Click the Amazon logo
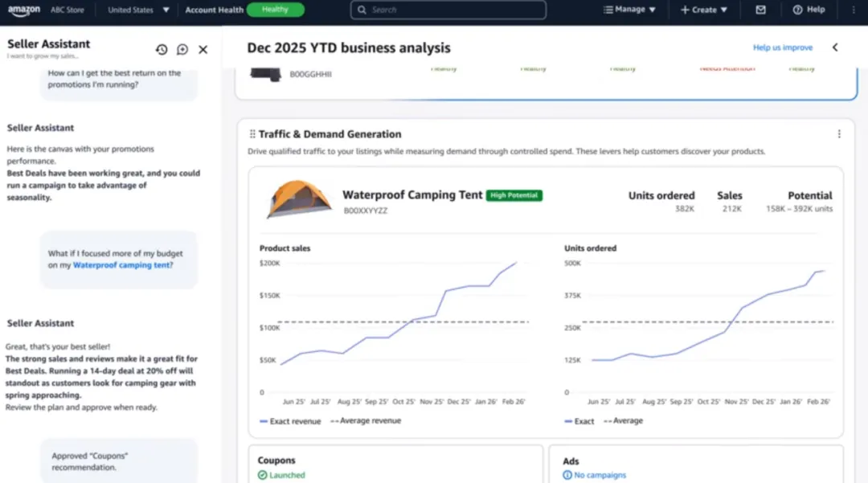The height and width of the screenshot is (483, 868). pyautogui.click(x=23, y=10)
